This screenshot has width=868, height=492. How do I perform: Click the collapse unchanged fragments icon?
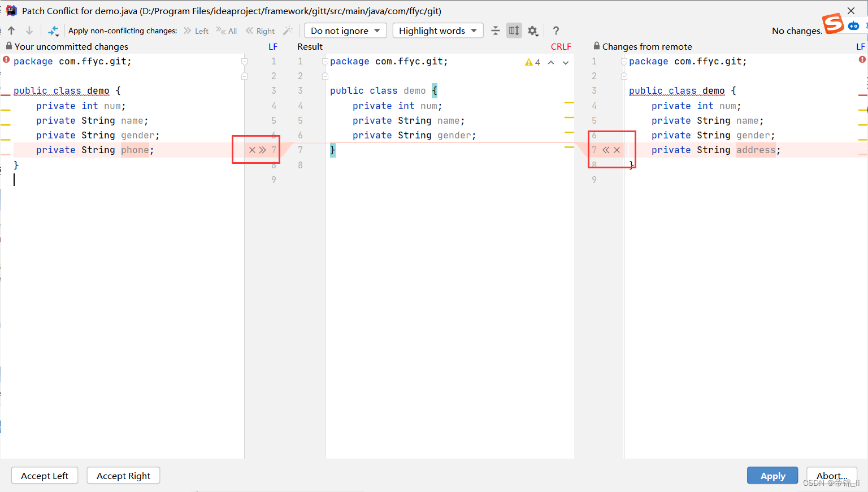coord(496,31)
